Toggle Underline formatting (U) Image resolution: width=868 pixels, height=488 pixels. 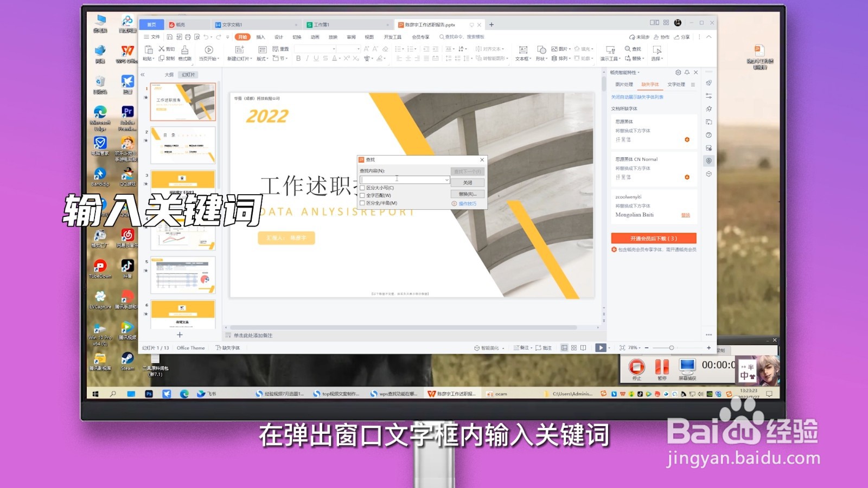tap(316, 59)
